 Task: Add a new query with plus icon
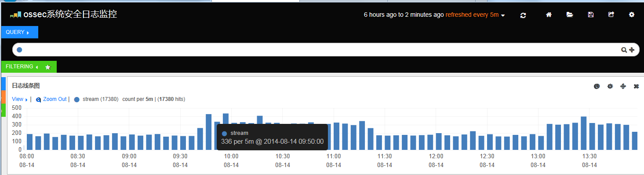[x=632, y=50]
